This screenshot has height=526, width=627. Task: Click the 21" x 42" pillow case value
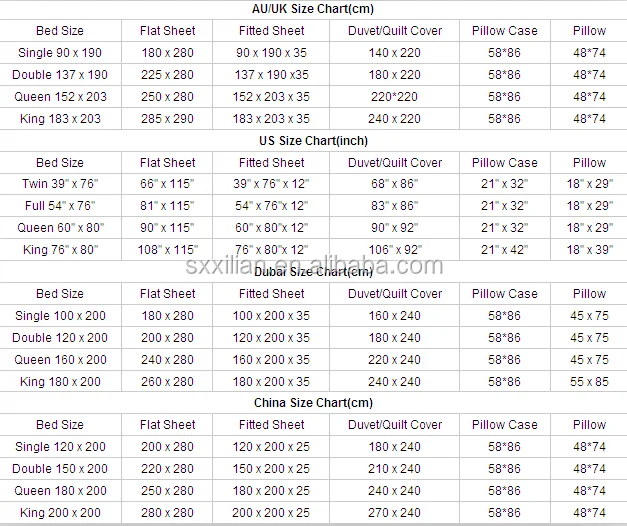(x=504, y=250)
